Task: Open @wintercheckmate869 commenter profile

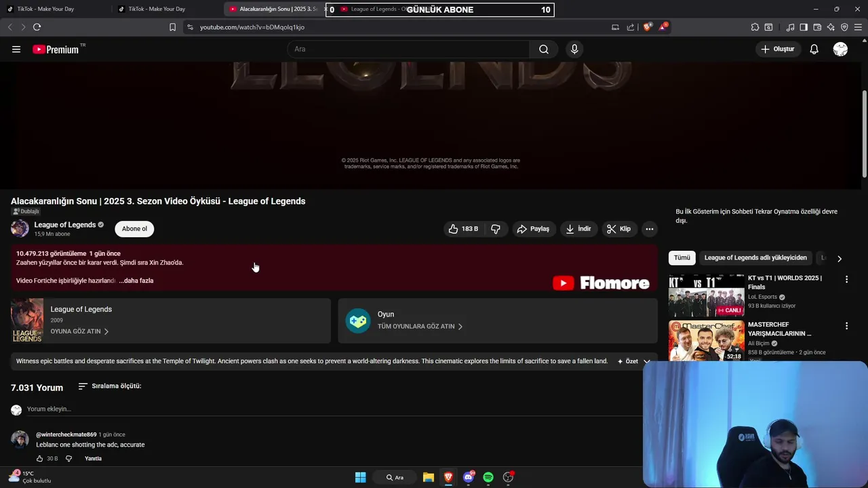Action: [x=66, y=434]
